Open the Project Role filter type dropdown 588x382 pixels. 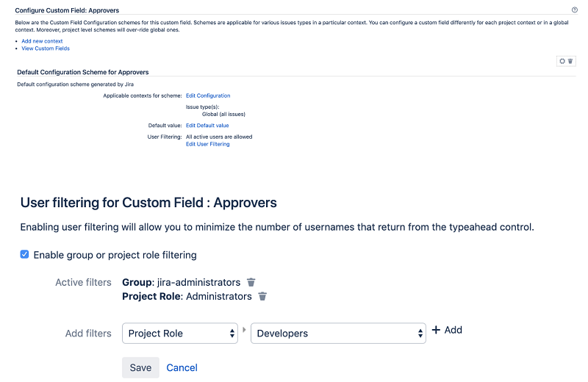(x=180, y=334)
